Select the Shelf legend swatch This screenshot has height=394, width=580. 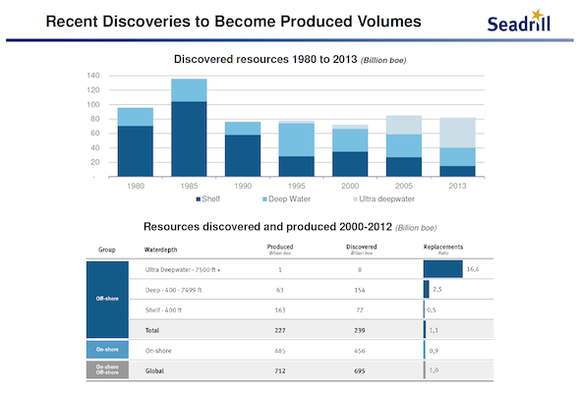click(198, 199)
